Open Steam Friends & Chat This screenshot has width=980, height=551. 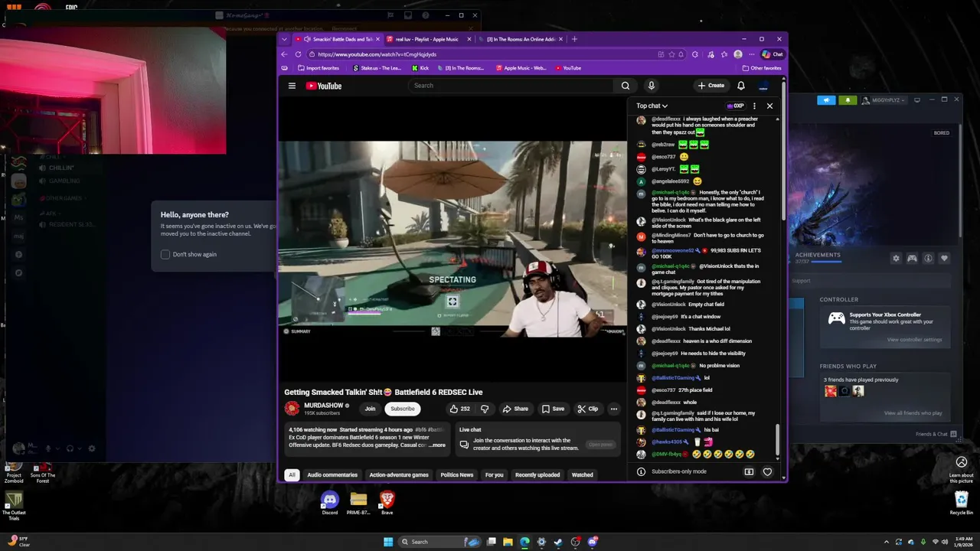(x=936, y=434)
